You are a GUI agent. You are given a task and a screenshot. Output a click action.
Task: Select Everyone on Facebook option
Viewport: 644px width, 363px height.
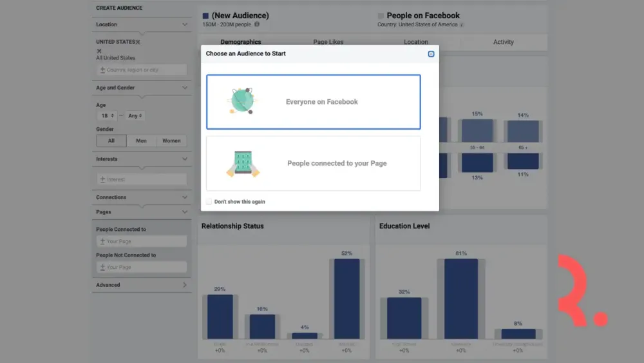pos(314,102)
